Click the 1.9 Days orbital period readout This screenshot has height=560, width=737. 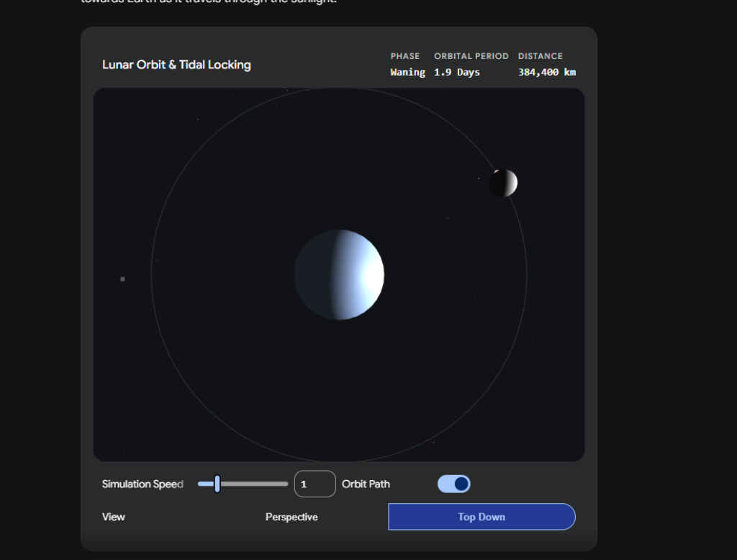(x=456, y=72)
